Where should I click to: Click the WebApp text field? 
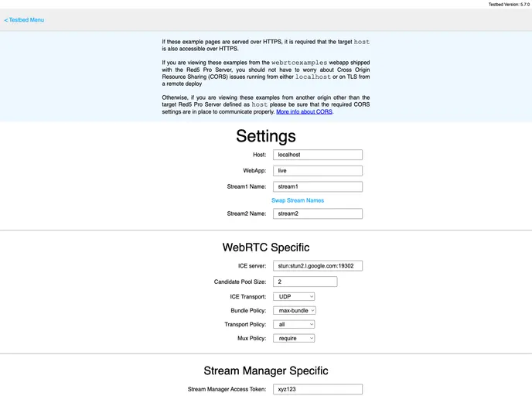click(318, 170)
